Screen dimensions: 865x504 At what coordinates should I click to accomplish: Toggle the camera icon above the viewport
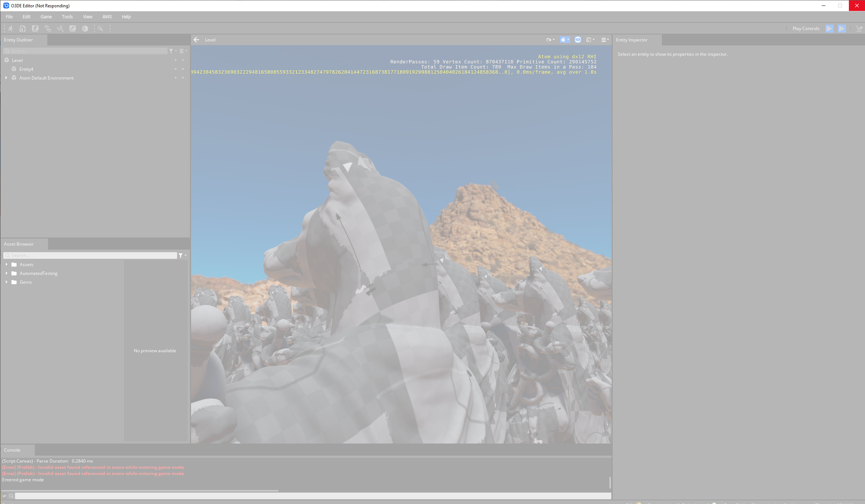(549, 40)
